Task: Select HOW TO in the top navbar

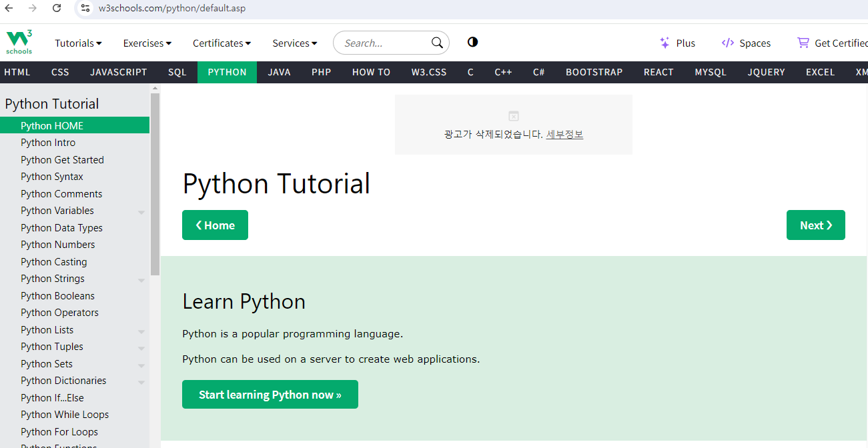Action: [371, 72]
